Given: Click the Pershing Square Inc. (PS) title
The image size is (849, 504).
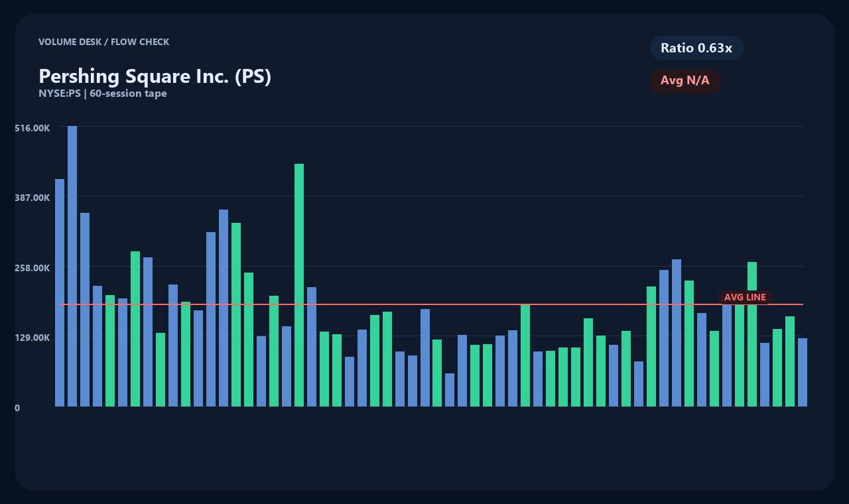Looking at the screenshot, I should (155, 76).
